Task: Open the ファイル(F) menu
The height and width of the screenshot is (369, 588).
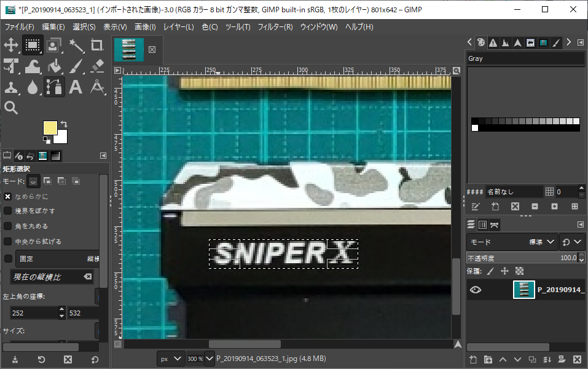Action: point(19,27)
